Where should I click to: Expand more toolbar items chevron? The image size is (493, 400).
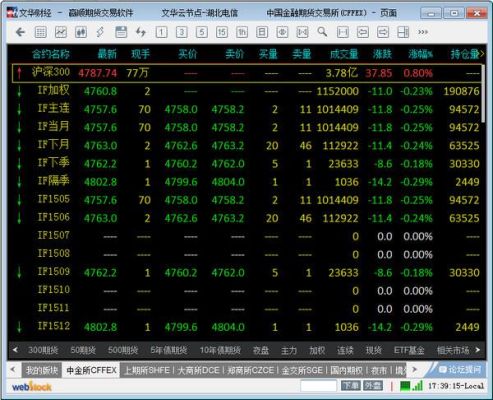click(423, 32)
